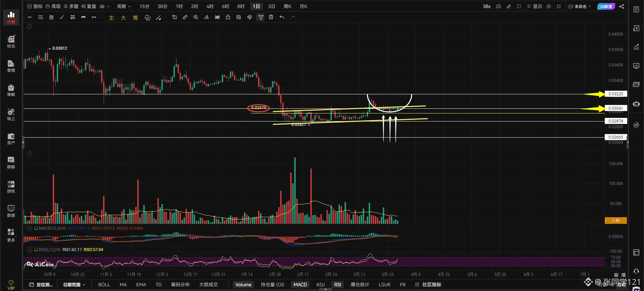Click the funnel filter tool icon
Image resolution: width=644 pixels, height=291 pixels.
(x=261, y=17)
